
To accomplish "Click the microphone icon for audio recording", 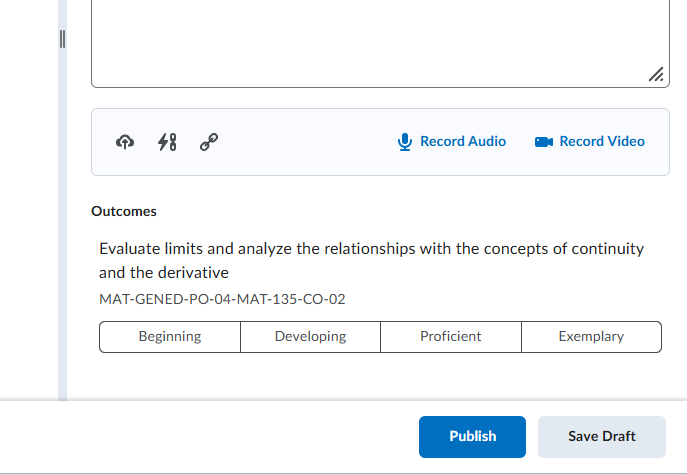I will click(x=405, y=142).
